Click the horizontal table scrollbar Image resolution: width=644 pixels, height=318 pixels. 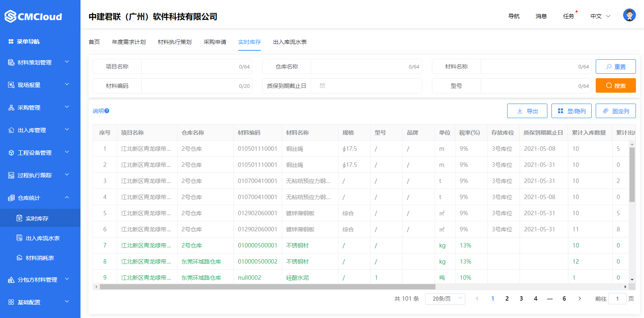(x=267, y=287)
